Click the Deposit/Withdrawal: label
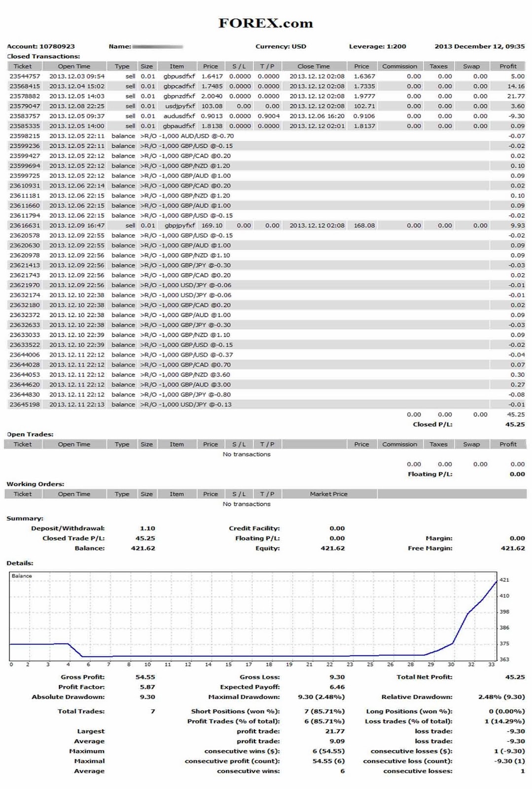Viewport: 532px width, 789px height. click(68, 528)
